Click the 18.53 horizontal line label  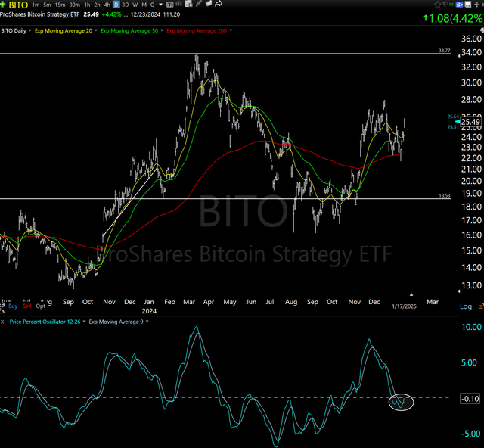(x=445, y=195)
